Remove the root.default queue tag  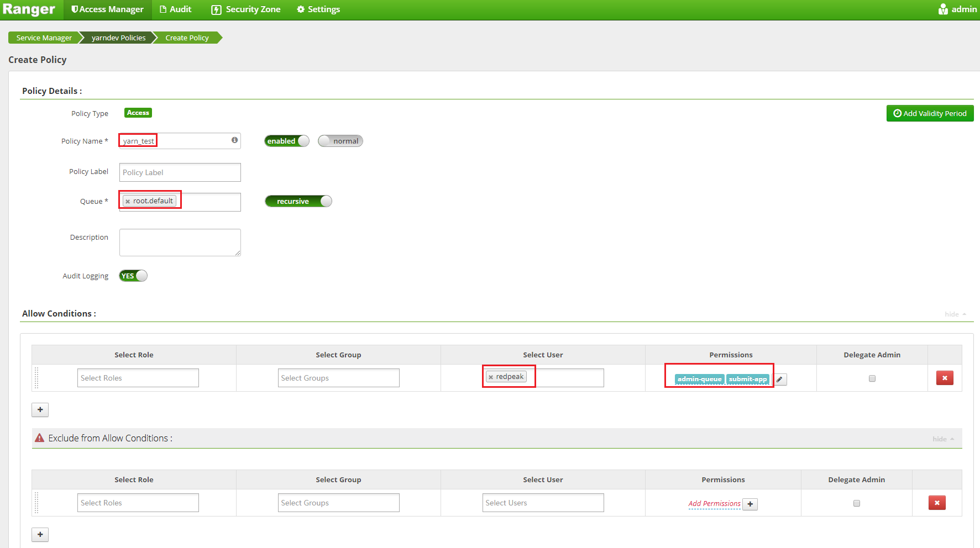[128, 202]
